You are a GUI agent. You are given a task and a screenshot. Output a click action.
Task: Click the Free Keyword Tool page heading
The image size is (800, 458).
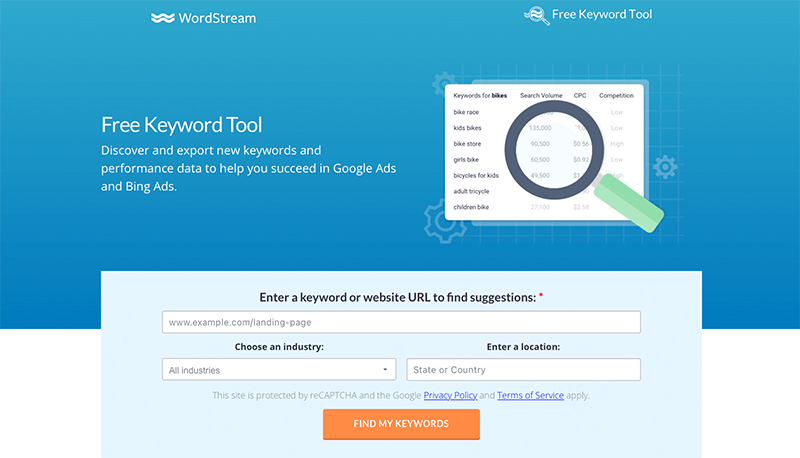182,125
